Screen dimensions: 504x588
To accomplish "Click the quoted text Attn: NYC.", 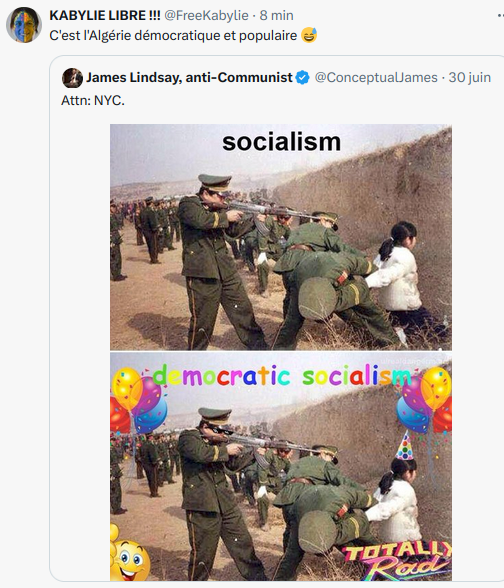I will (x=93, y=100).
